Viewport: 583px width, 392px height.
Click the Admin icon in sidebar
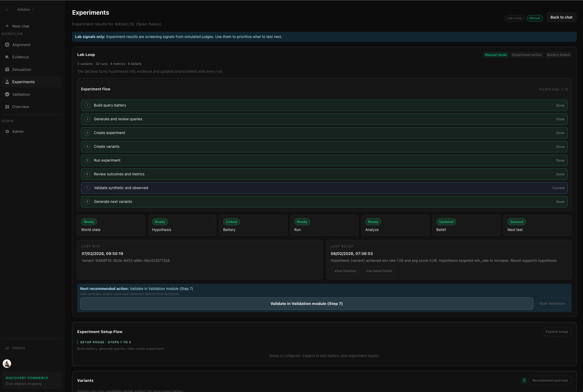[7, 132]
